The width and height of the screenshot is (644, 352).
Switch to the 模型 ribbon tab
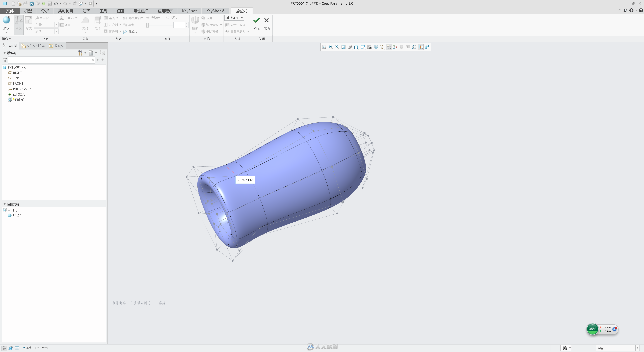tap(28, 11)
